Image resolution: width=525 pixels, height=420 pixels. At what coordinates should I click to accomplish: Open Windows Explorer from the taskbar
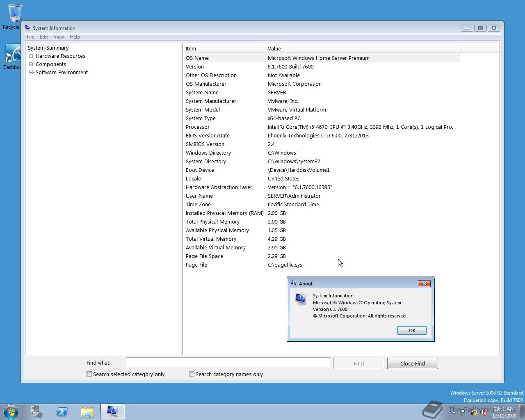pos(87,412)
